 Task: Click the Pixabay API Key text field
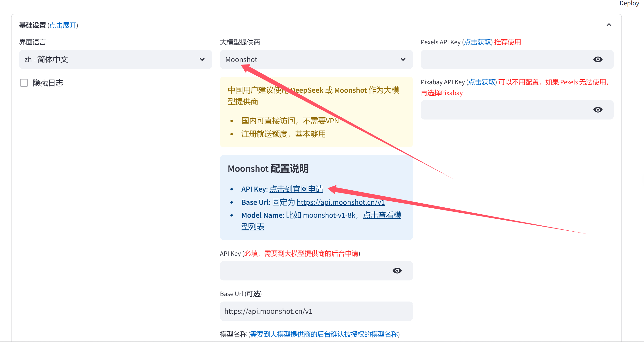(x=500, y=110)
